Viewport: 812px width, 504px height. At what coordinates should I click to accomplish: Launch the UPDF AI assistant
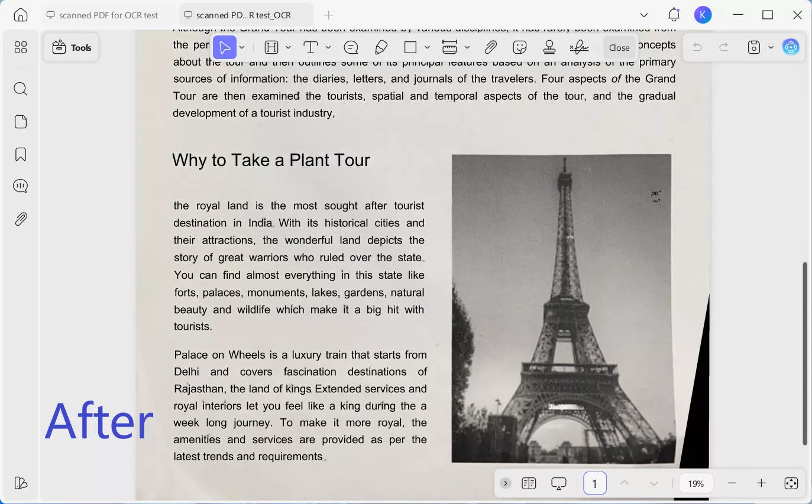[791, 47]
